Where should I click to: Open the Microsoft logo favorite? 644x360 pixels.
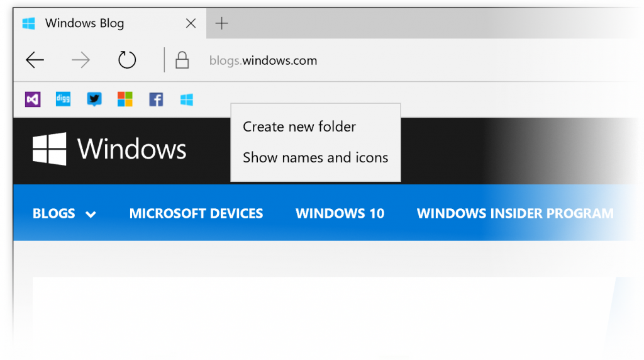(125, 99)
